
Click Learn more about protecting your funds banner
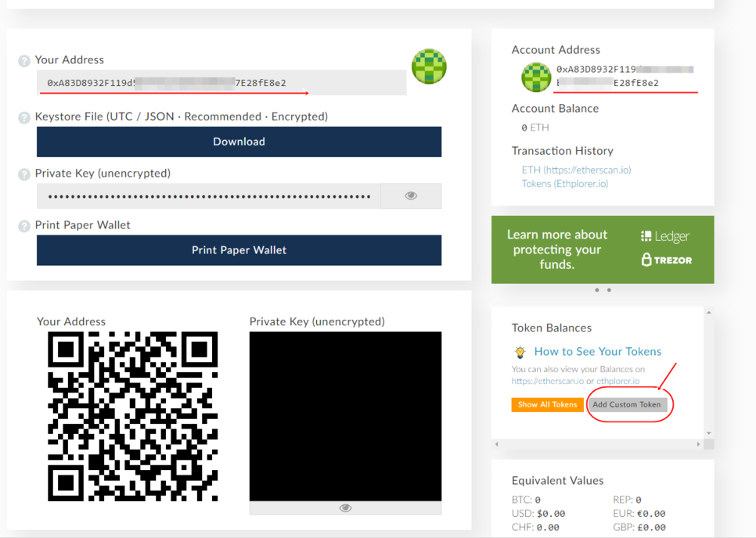pos(603,249)
